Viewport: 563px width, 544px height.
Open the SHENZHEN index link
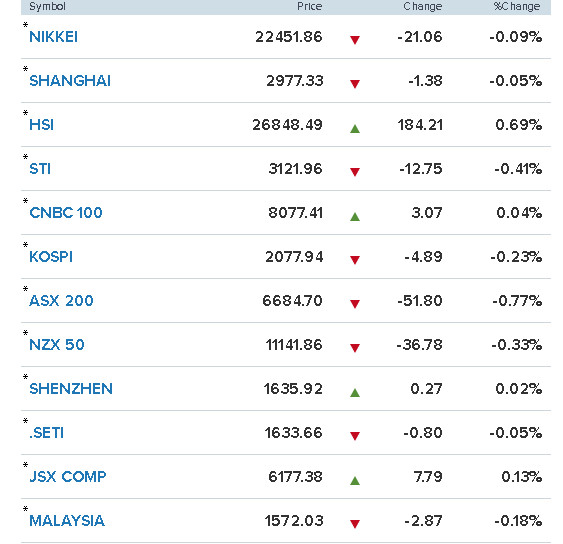pyautogui.click(x=71, y=389)
